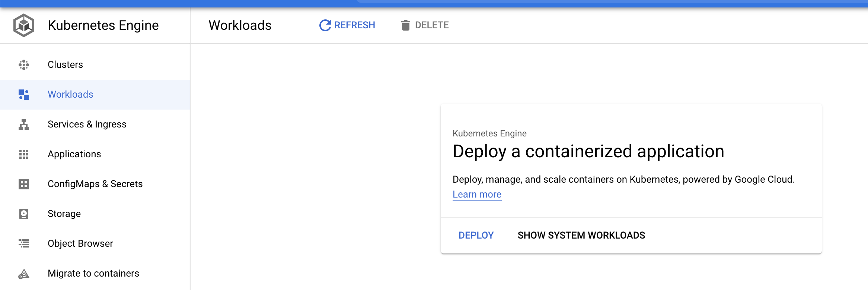Click the trash can delete icon

tap(405, 25)
